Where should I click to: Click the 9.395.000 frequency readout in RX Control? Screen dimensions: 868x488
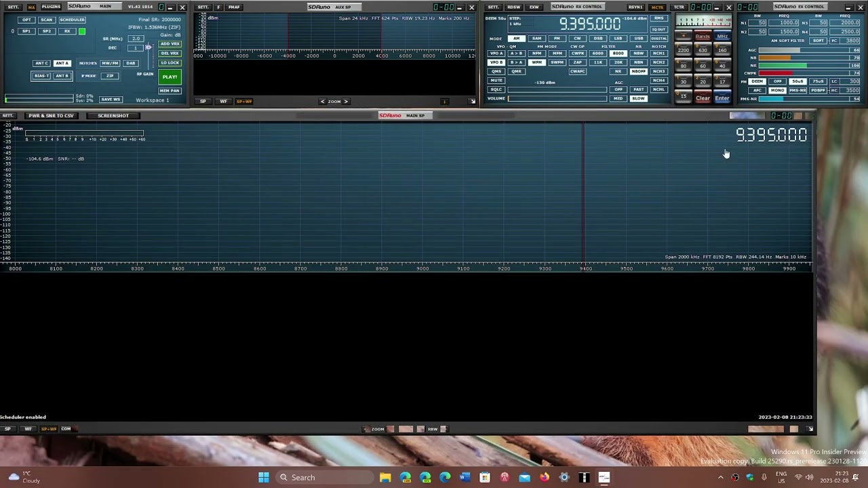click(589, 24)
